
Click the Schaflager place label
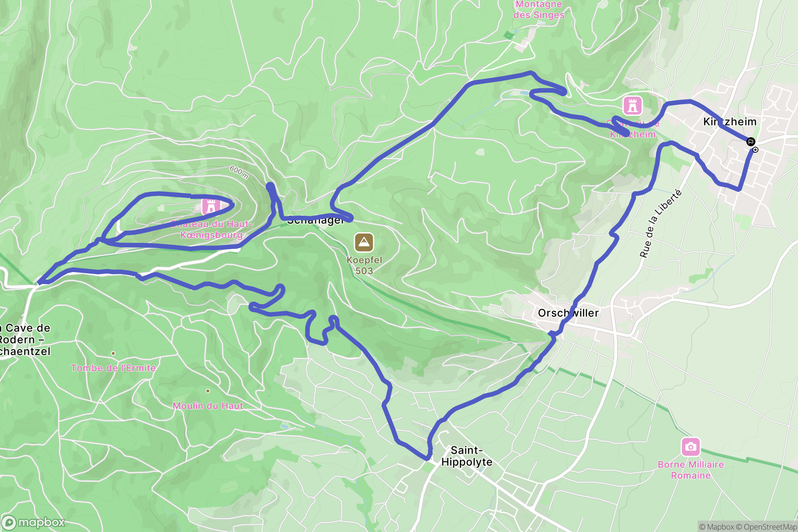click(x=315, y=220)
